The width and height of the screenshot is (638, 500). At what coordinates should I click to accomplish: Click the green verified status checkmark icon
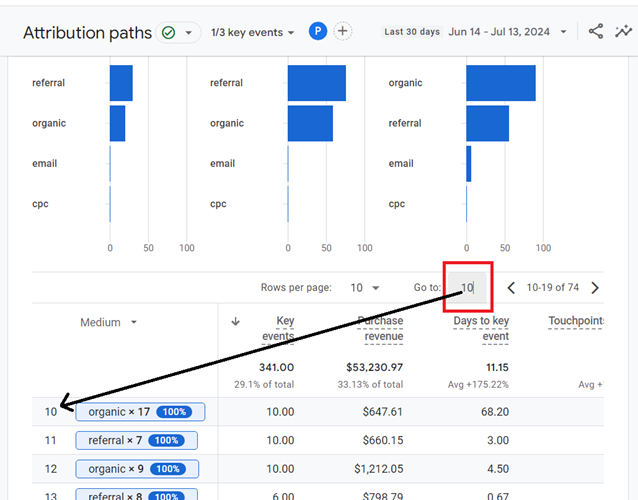coord(168,32)
